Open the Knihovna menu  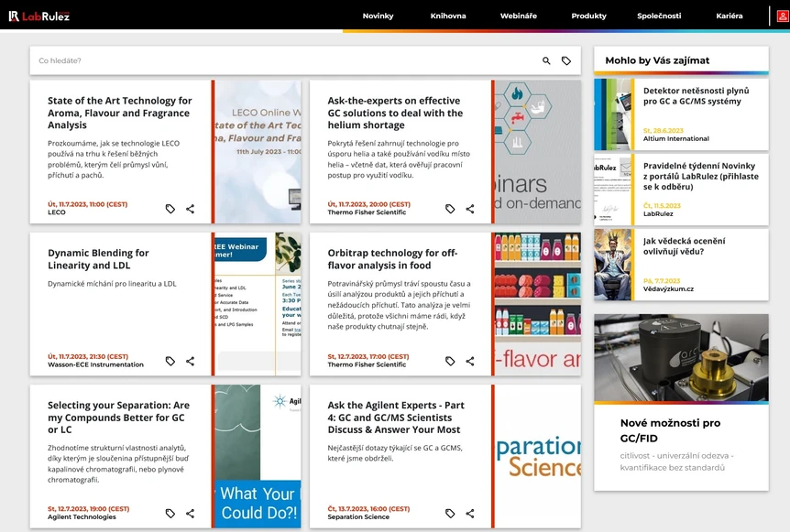[x=448, y=16]
